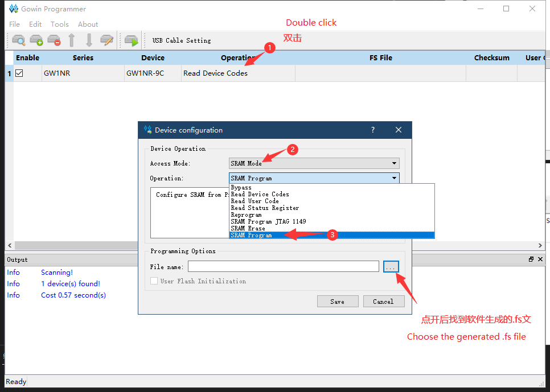This screenshot has height=392, width=550.
Task: Click the '1 device(s) found!' output line
Action: [71, 284]
